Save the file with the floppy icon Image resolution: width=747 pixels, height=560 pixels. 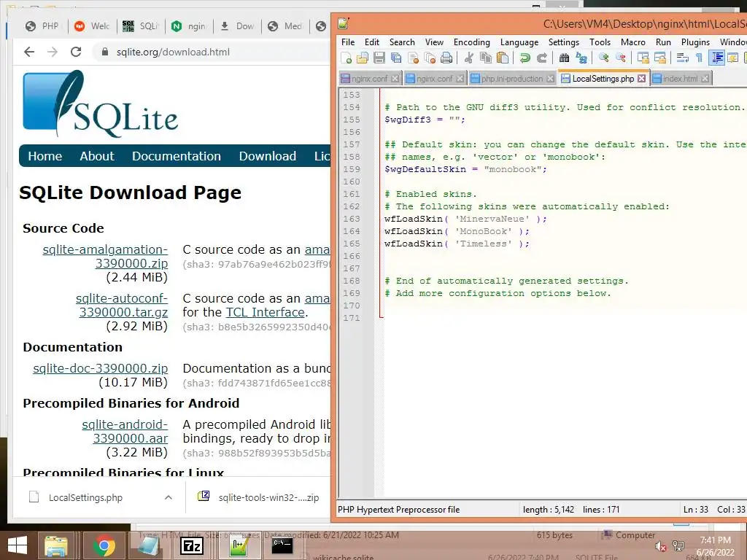tap(379, 58)
